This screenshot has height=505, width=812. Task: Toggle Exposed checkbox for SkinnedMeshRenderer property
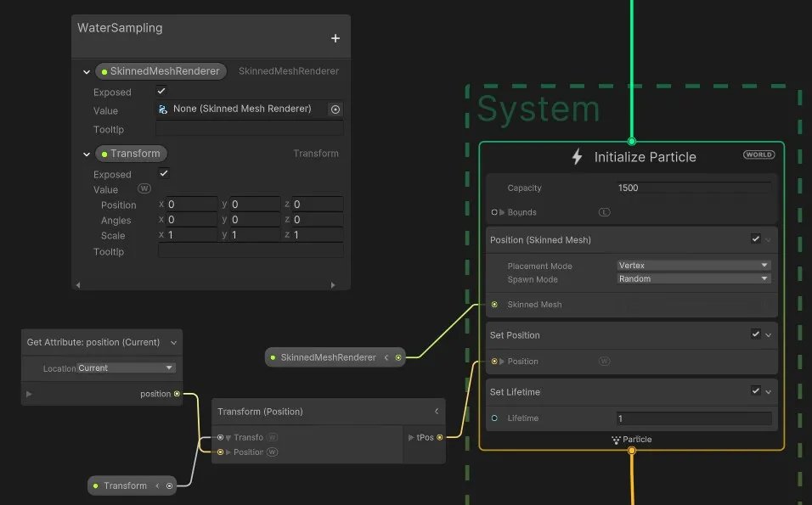pos(161,91)
